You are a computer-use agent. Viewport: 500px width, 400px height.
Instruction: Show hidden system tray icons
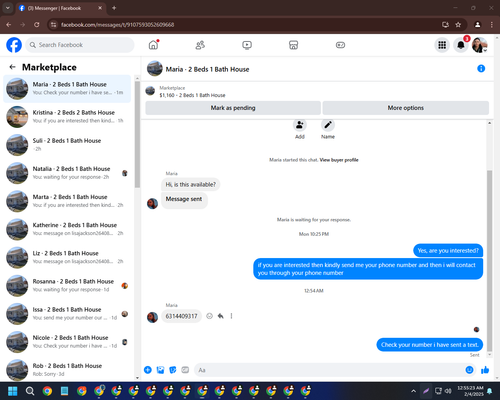tap(413, 391)
